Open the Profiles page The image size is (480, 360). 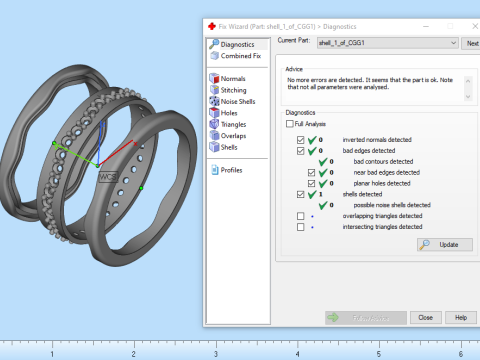[x=231, y=170]
